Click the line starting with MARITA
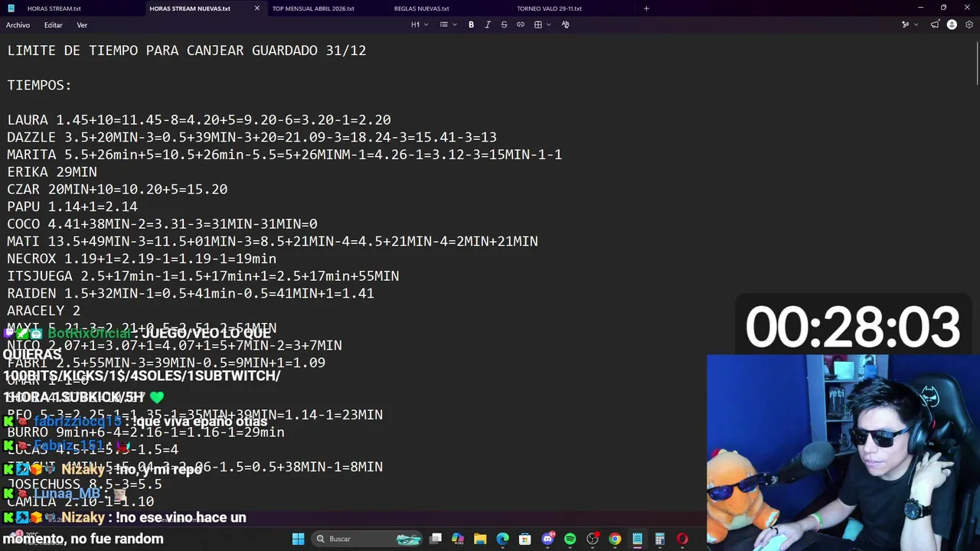Screen dimensions: 980x551 (285, 155)
